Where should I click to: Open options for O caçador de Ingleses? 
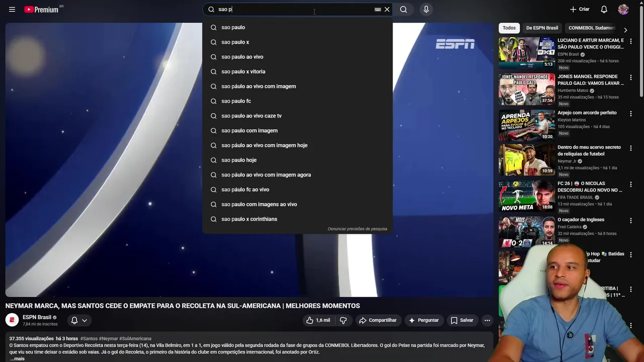click(x=631, y=221)
